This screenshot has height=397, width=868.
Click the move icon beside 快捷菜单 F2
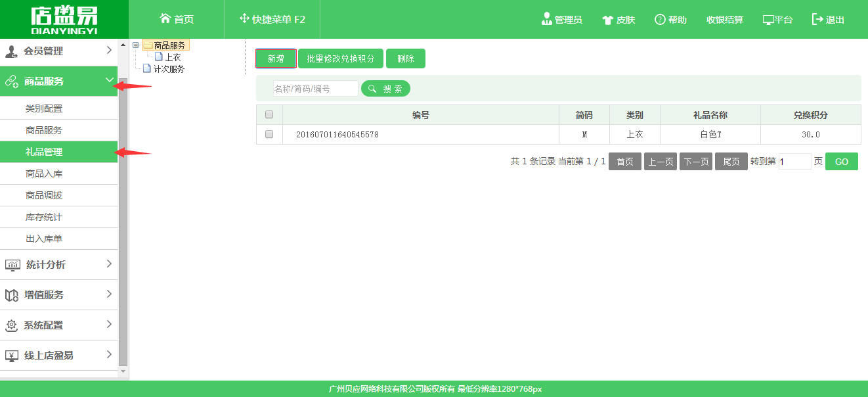[x=244, y=18]
